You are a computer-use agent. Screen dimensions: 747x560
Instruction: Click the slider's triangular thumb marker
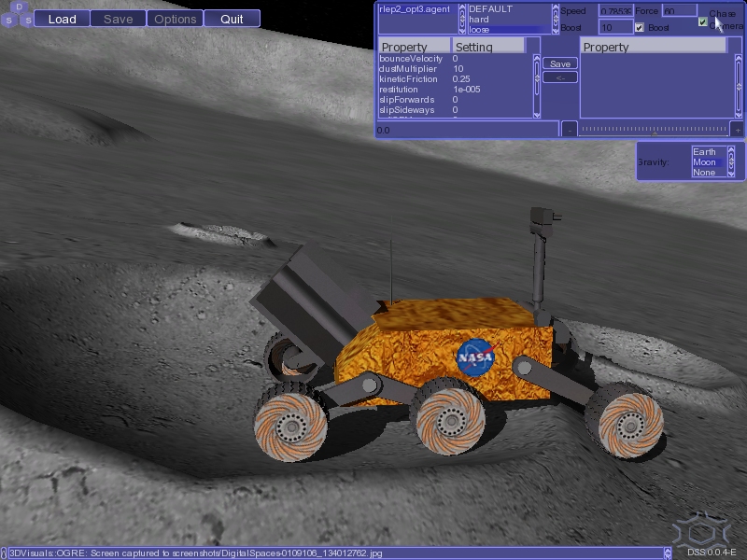[x=655, y=133]
